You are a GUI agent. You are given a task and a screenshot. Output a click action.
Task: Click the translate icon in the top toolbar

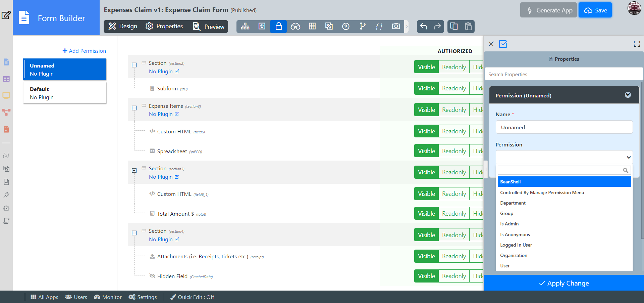[x=329, y=26]
